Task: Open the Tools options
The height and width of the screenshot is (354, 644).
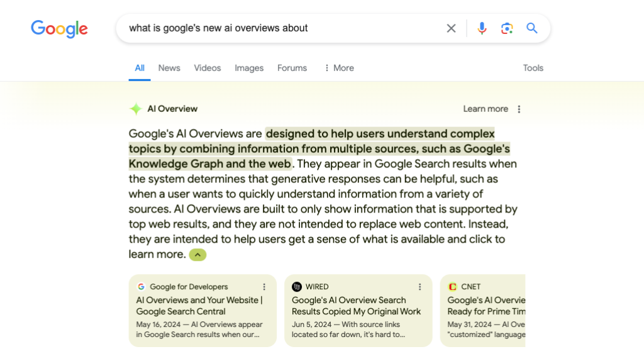Action: point(533,68)
